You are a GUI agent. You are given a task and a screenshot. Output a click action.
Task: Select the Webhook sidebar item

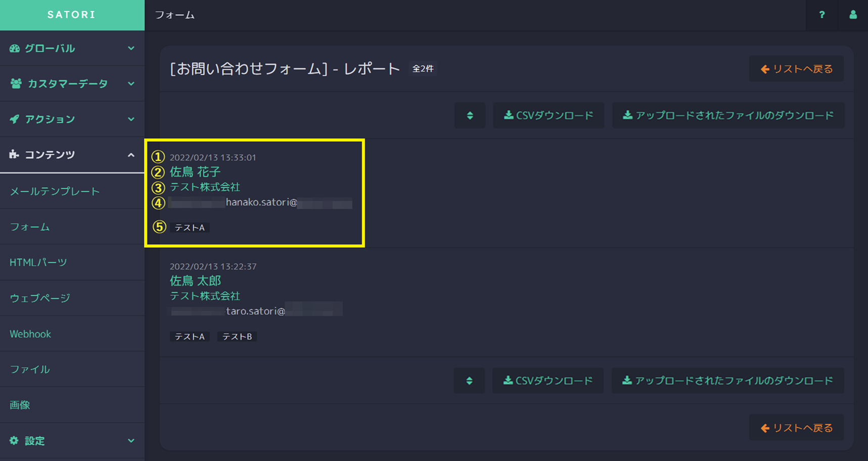30,333
